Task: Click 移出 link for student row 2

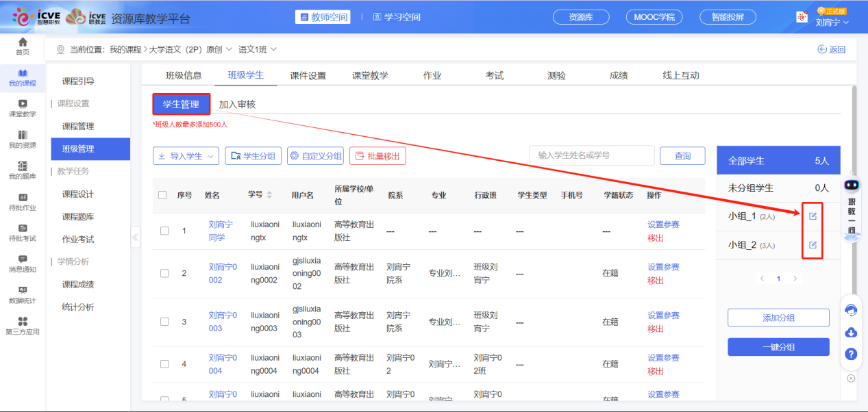Action: (x=656, y=281)
